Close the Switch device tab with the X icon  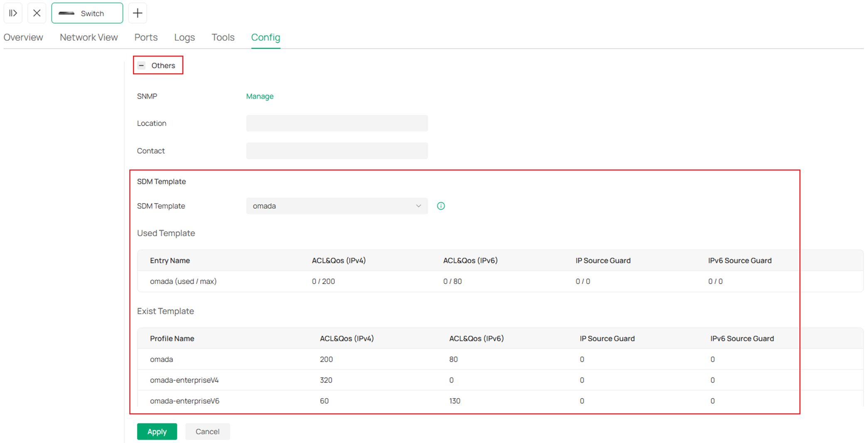pyautogui.click(x=37, y=13)
